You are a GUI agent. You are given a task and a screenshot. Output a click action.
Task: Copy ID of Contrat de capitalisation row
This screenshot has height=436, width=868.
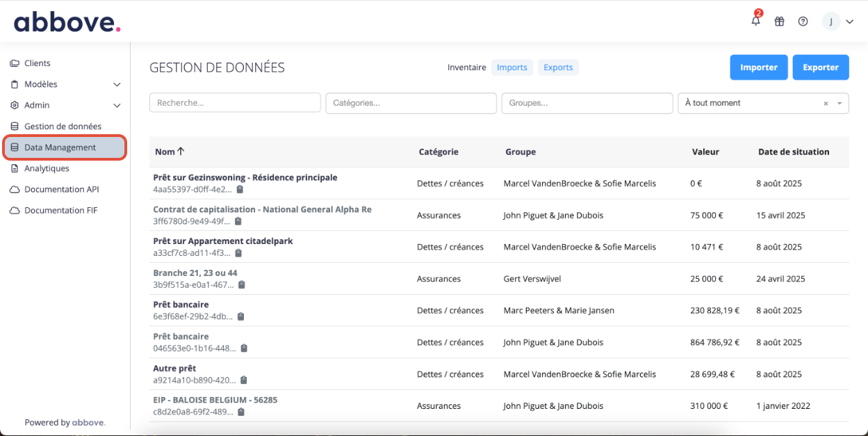(238, 221)
